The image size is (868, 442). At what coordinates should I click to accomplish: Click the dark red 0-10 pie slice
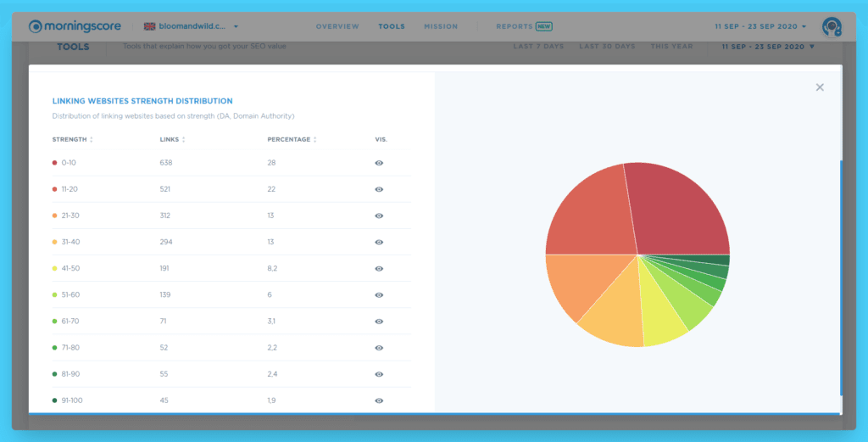(681, 210)
